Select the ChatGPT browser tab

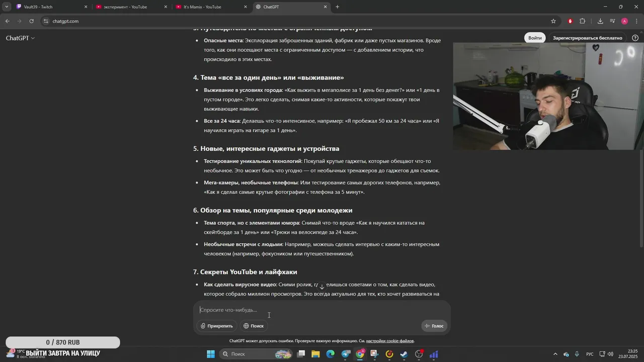(291, 7)
